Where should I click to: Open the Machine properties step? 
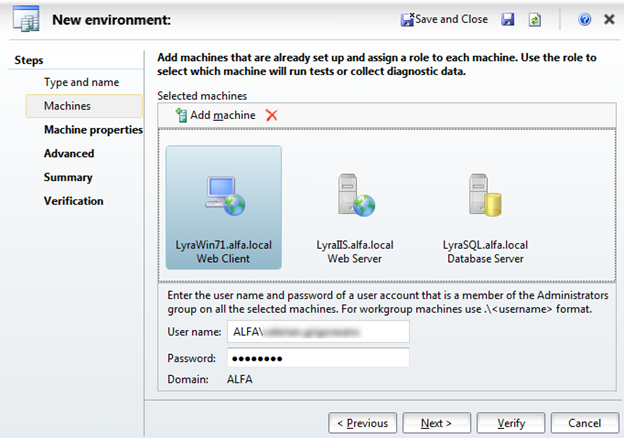[x=93, y=130]
